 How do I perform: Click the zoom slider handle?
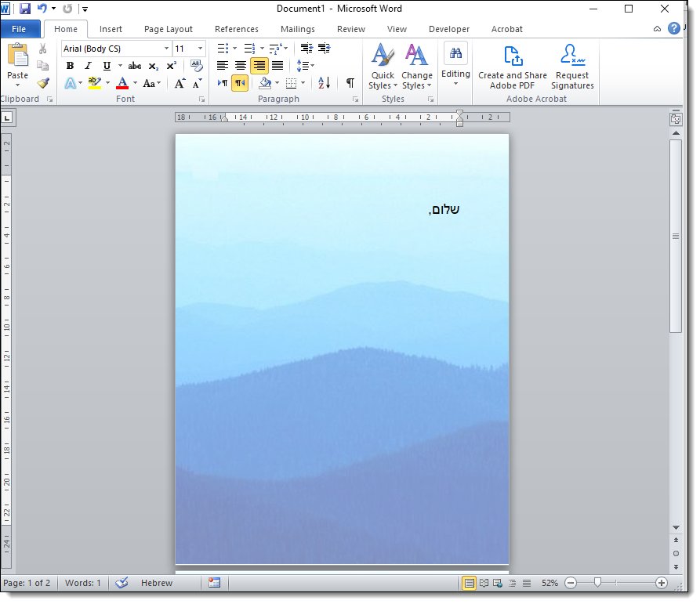(598, 583)
